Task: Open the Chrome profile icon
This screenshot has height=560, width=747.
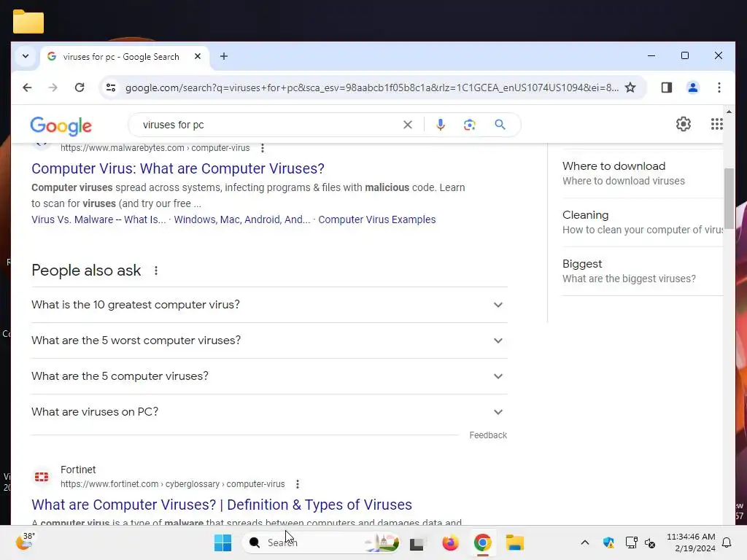Action: 693,87
